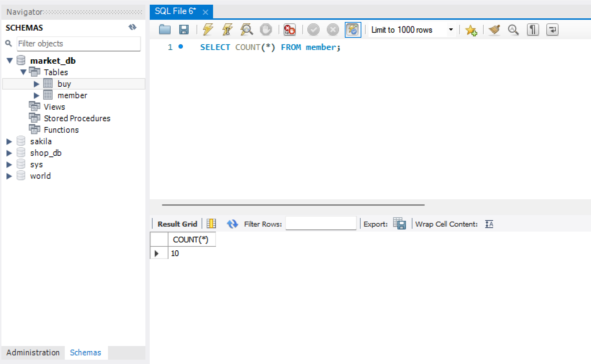Beautify the SQL with broom icon
This screenshot has height=364, width=591.
(x=494, y=29)
